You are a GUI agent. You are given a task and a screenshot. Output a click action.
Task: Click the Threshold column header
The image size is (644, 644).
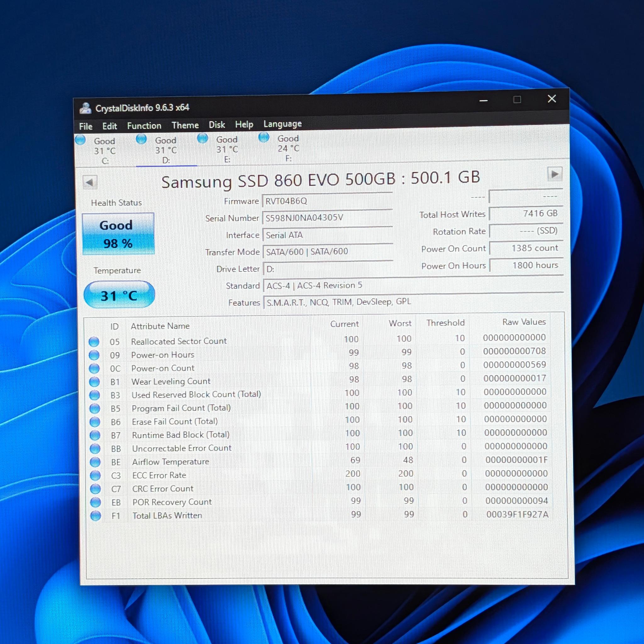pyautogui.click(x=445, y=323)
